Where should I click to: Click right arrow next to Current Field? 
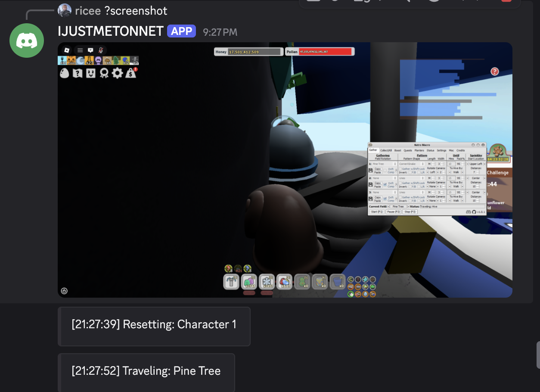tap(408, 206)
